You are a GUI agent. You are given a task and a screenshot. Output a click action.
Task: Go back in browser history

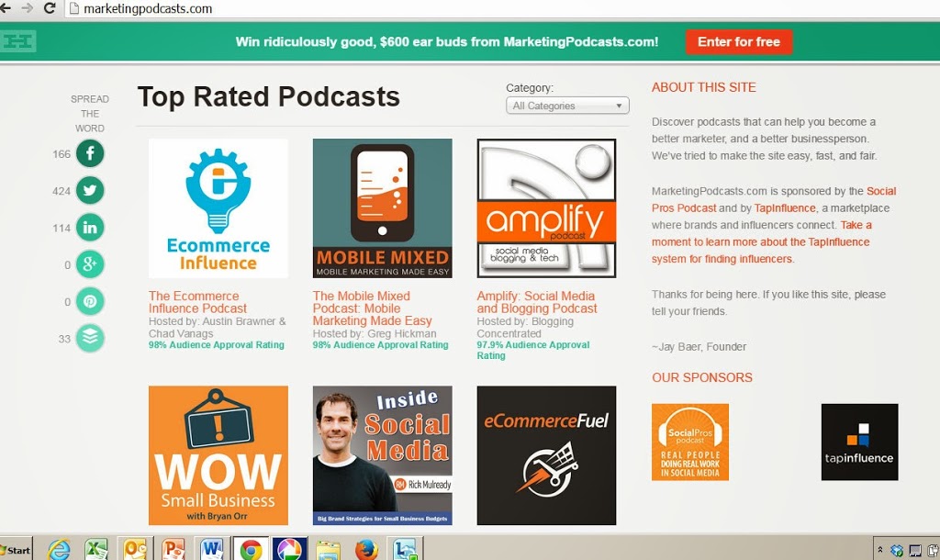click(6, 8)
